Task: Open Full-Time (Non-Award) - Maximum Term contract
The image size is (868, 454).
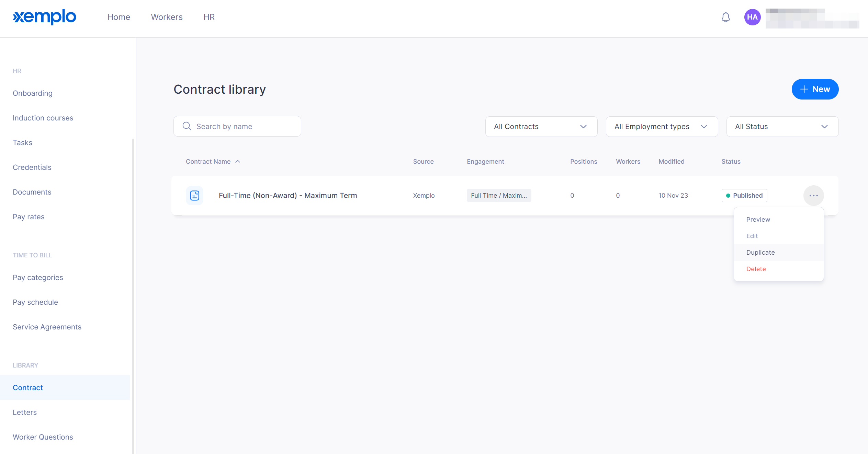Action: coord(288,196)
